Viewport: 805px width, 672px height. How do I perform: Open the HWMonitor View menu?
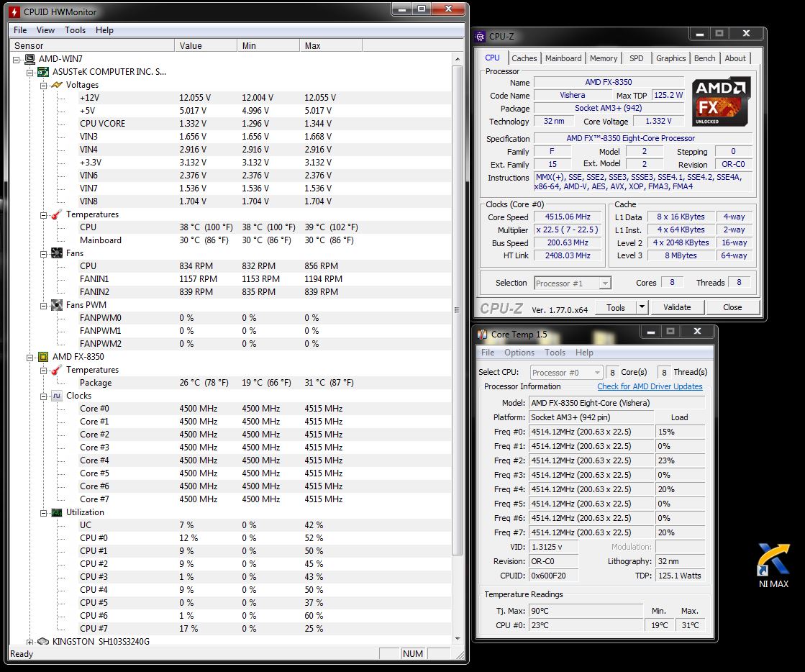tap(45, 30)
